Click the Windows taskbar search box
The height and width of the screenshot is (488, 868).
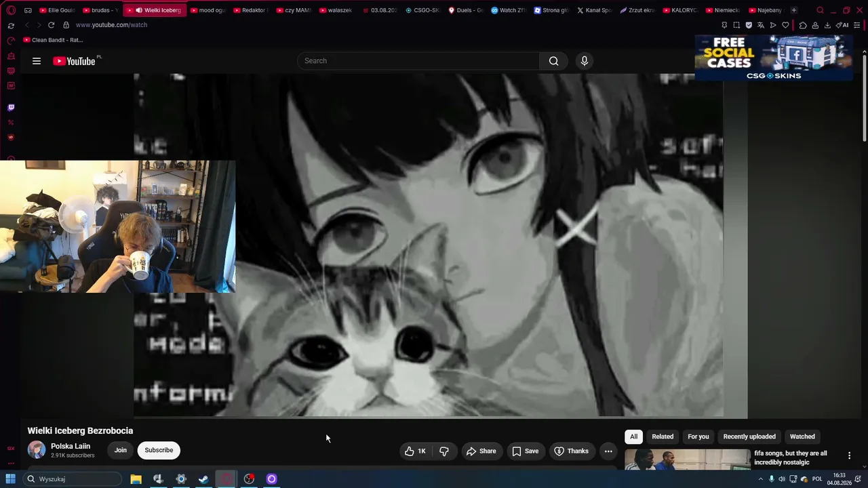click(72, 479)
